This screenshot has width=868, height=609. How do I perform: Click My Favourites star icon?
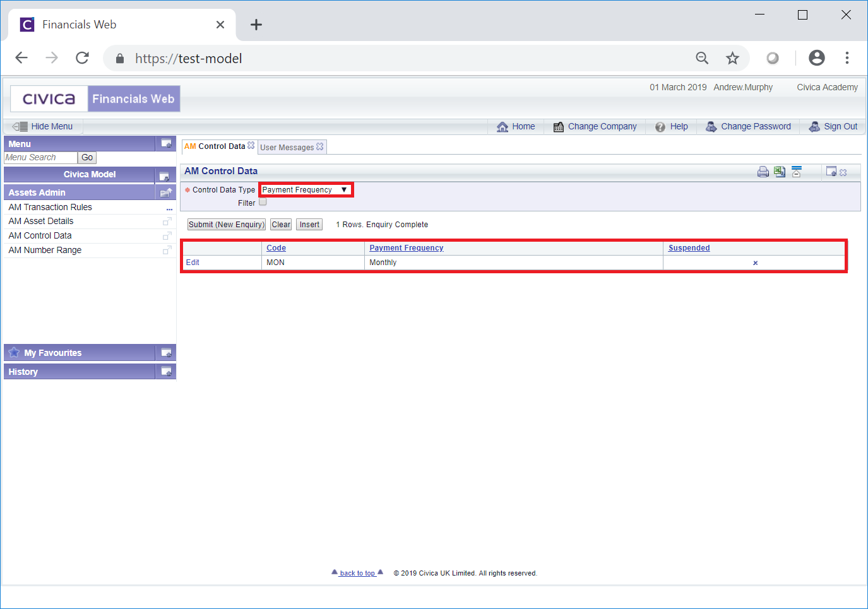(x=14, y=352)
